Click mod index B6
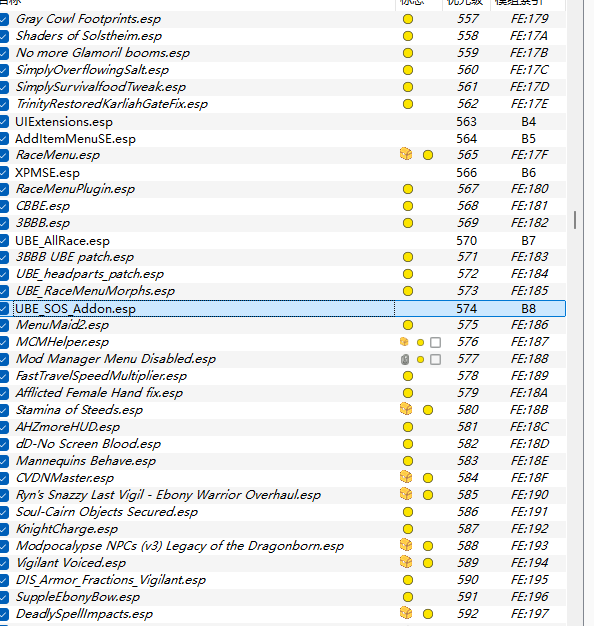 point(529,172)
